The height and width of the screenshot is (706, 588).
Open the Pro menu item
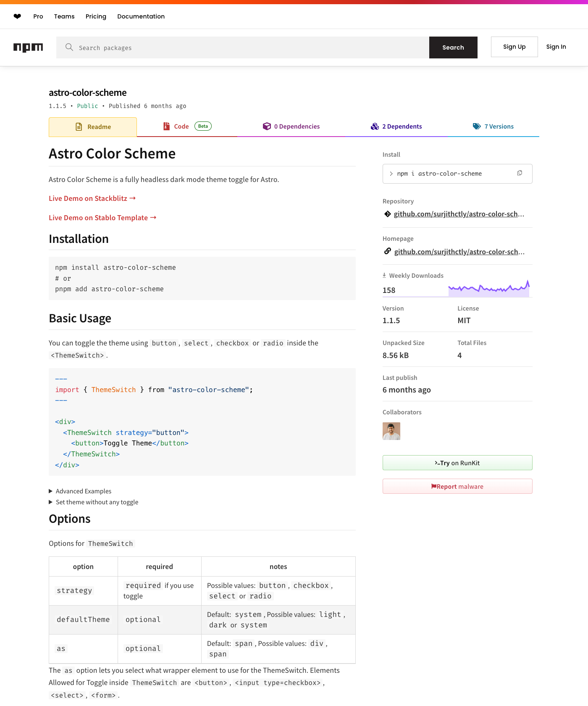tap(38, 16)
